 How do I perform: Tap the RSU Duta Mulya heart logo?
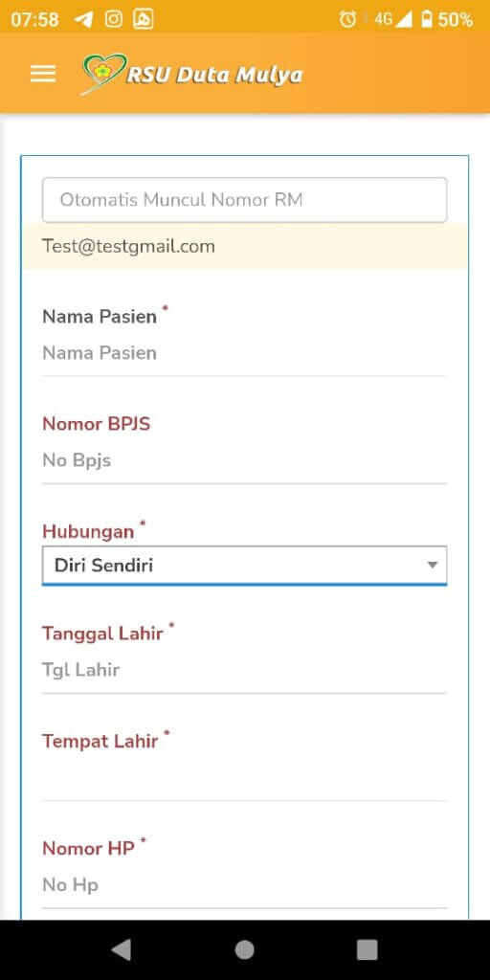[x=102, y=74]
